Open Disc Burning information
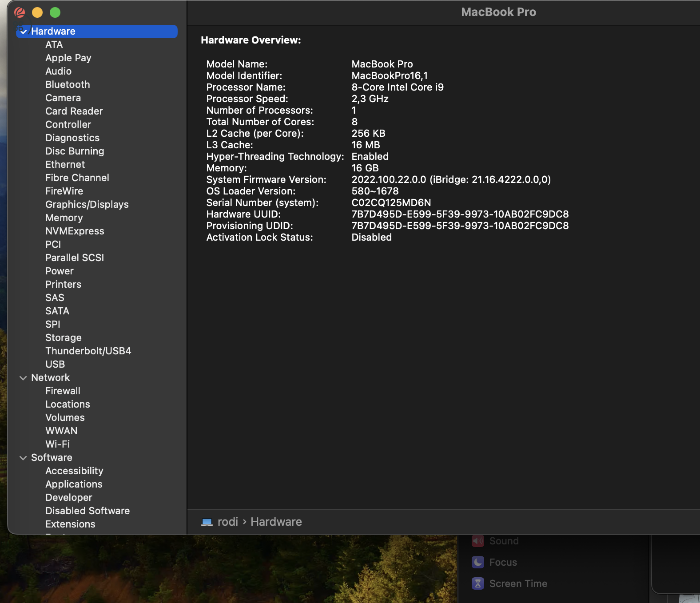The height and width of the screenshot is (603, 700). click(75, 151)
